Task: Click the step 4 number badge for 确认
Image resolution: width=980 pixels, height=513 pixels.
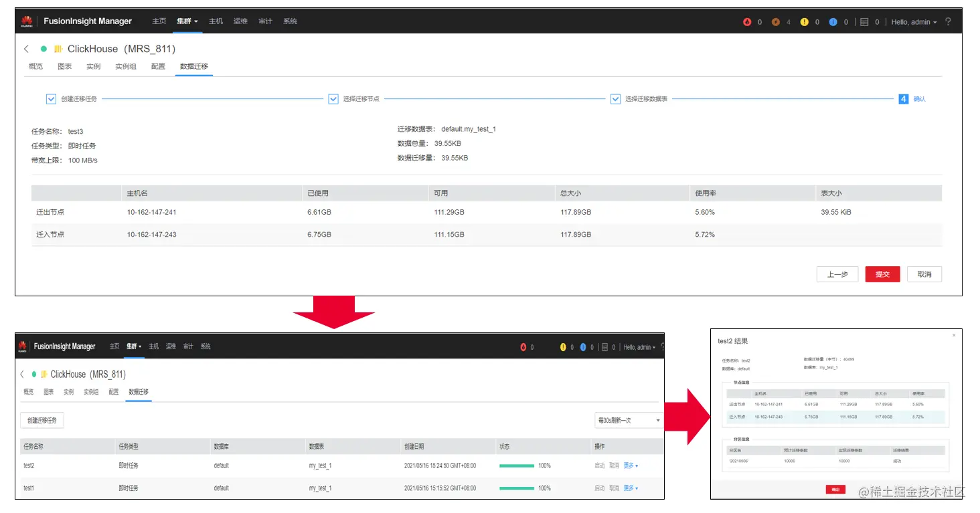Action: pyautogui.click(x=904, y=99)
